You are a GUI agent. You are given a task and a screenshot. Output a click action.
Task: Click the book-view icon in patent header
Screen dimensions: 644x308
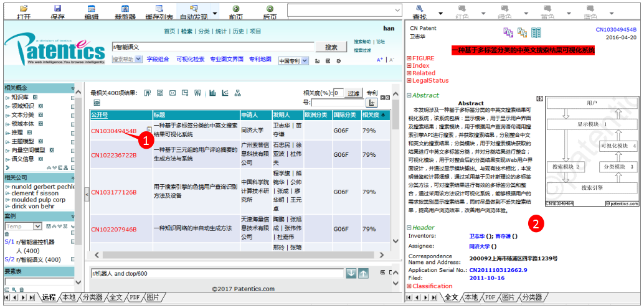536,32
